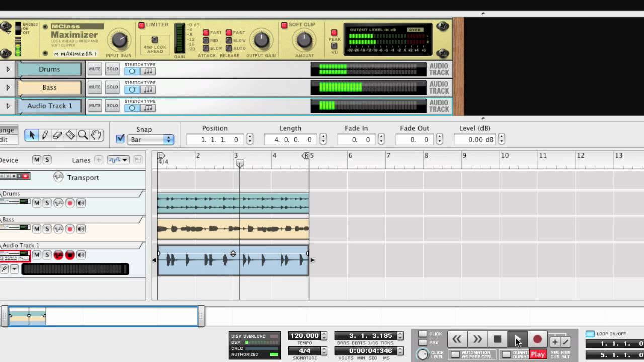644x362 pixels.
Task: Select melody stretch type on Audio Track 1 channel
Action: pos(148,108)
